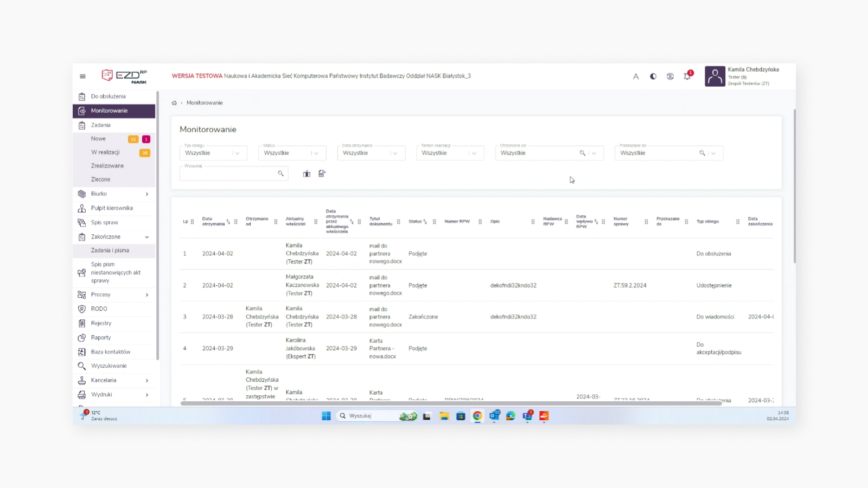Sort the table by Data otrzymania
Screen dimensions: 868x488
tap(228, 222)
